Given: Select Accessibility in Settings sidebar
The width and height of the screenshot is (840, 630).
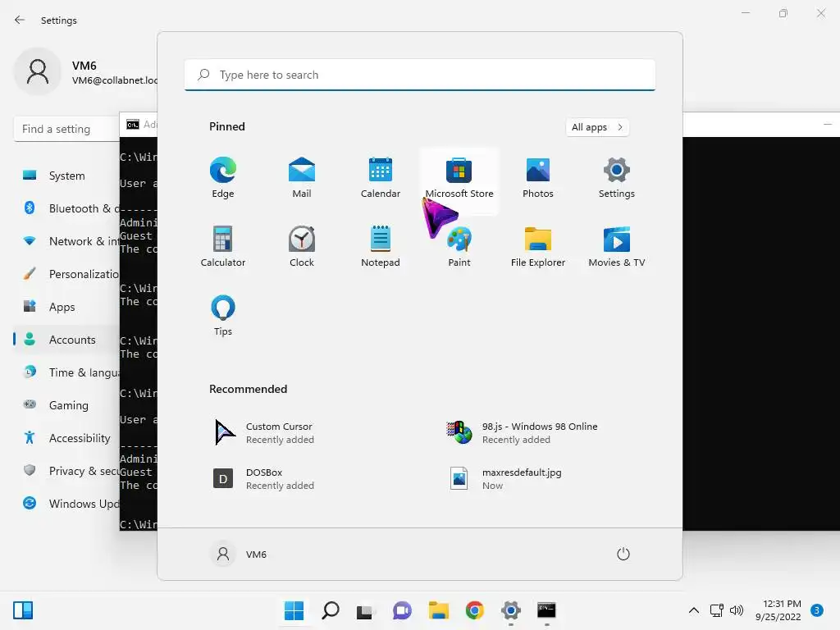Looking at the screenshot, I should coord(66,438).
